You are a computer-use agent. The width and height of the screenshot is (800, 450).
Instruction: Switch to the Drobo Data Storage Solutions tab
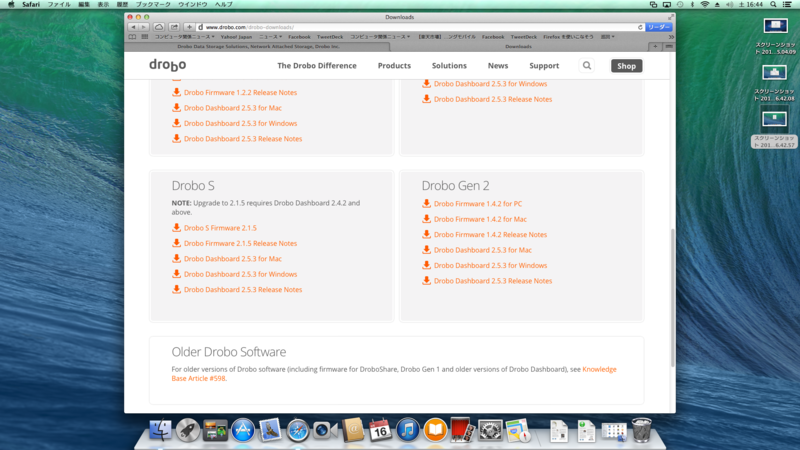258,46
